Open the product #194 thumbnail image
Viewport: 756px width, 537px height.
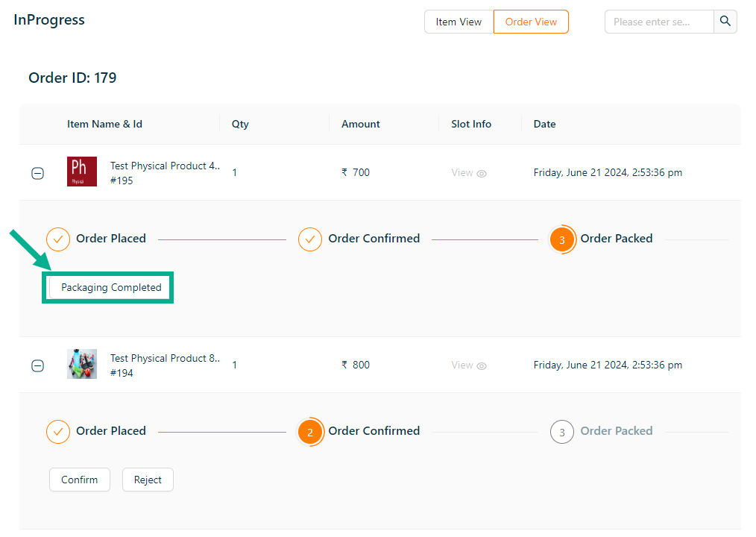(x=82, y=364)
